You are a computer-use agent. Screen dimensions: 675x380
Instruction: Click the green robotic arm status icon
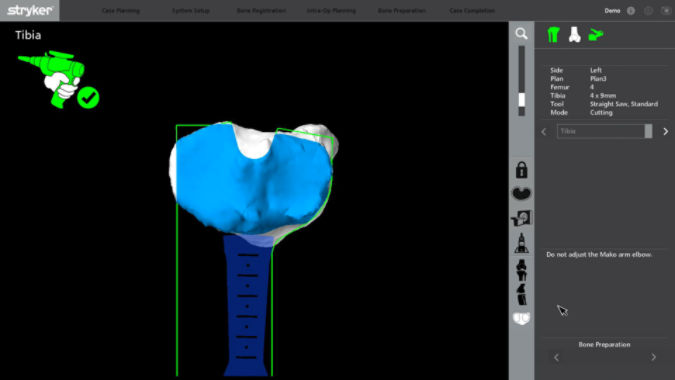click(x=596, y=35)
